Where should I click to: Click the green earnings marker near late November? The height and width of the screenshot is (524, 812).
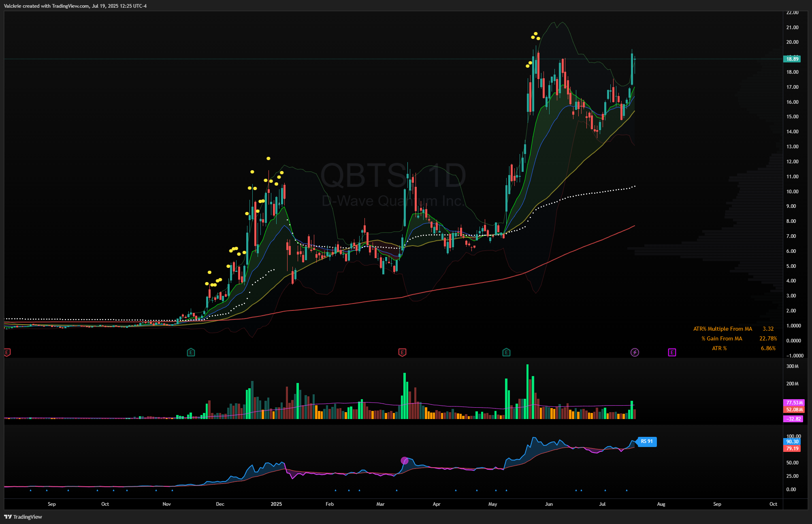[191, 352]
